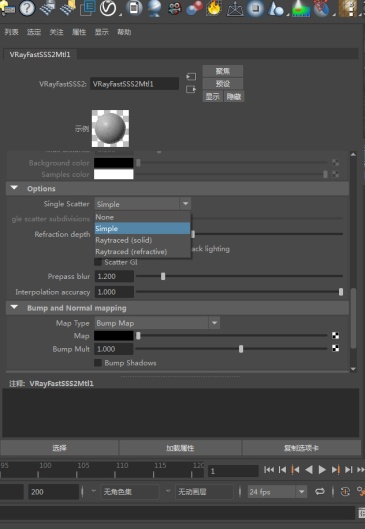Go to start of playback range

tap(269, 470)
